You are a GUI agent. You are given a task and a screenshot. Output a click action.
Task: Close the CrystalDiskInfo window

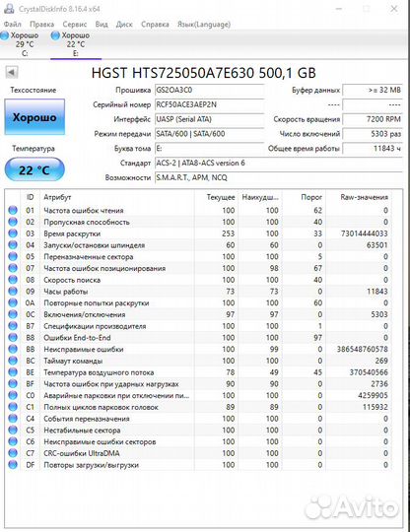[x=394, y=9]
